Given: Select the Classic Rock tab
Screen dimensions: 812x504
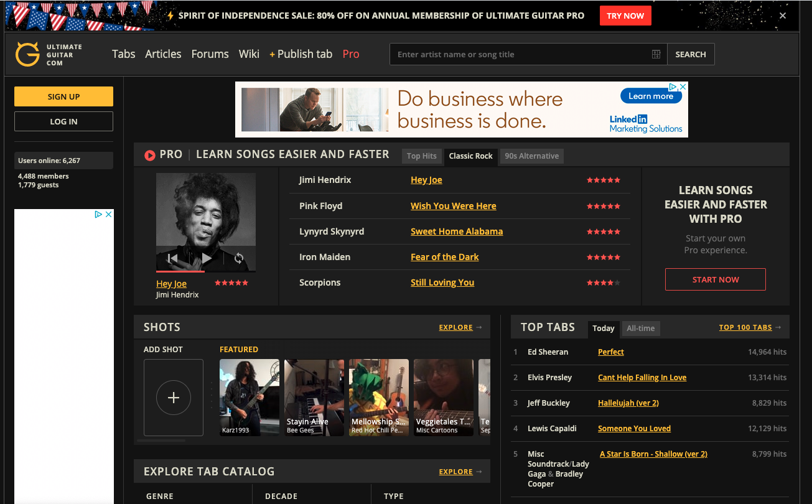Looking at the screenshot, I should pyautogui.click(x=471, y=156).
